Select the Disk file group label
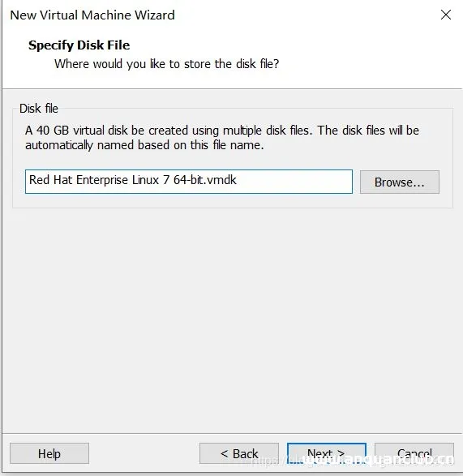Viewport: 463px width, 476px height. point(39,109)
